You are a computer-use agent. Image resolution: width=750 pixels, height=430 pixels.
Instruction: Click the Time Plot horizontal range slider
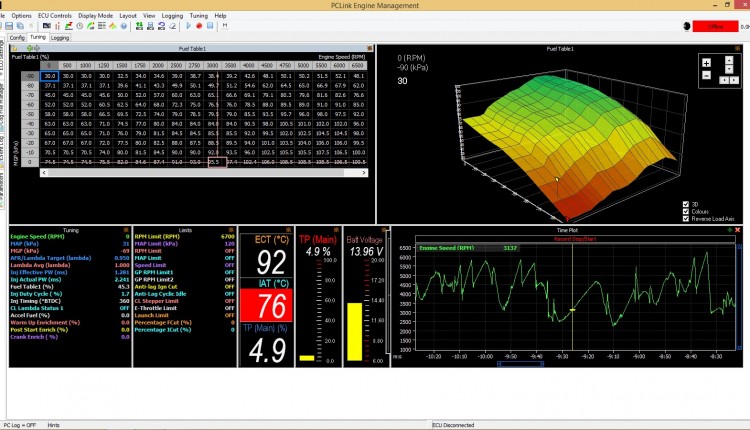(x=520, y=364)
